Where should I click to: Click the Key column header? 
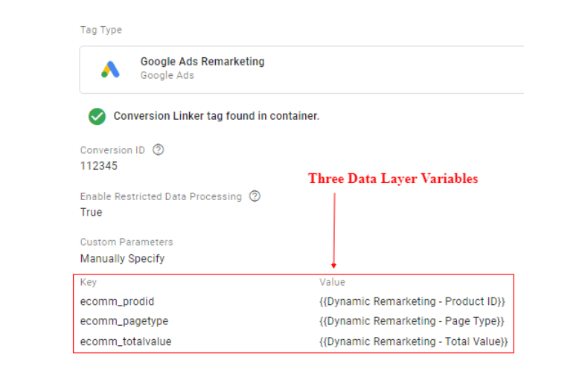[89, 283]
